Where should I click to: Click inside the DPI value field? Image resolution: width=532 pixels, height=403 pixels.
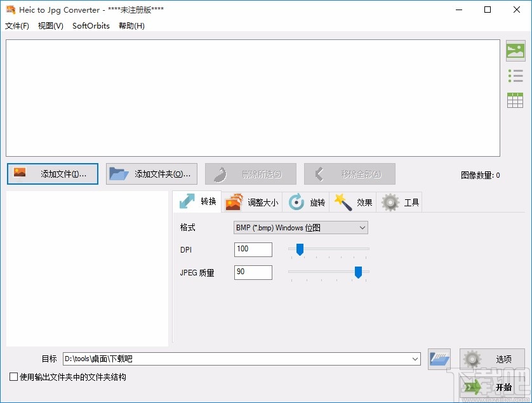(x=253, y=249)
